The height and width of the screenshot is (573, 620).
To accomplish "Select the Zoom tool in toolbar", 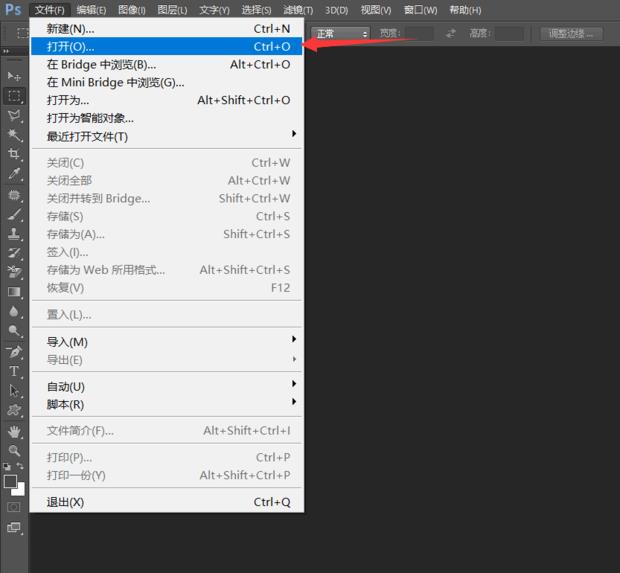I will coord(14,451).
